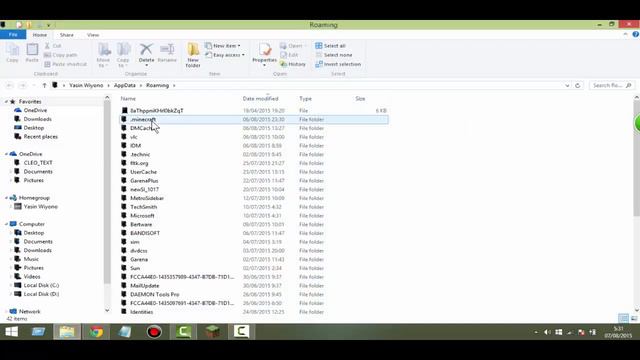Click the Back navigation arrow
640x360 pixels.
10,85
